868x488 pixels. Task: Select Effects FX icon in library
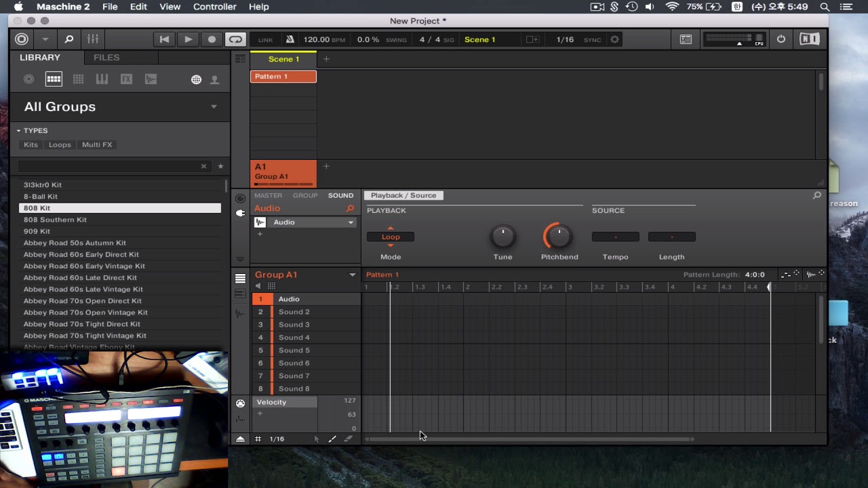tap(126, 79)
